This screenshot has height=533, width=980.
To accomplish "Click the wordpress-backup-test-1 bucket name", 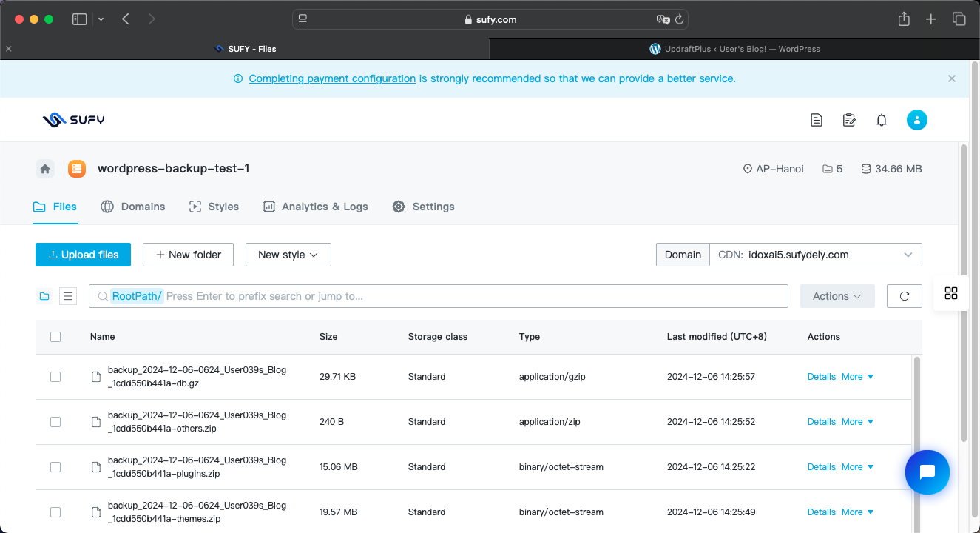I will pos(174,169).
